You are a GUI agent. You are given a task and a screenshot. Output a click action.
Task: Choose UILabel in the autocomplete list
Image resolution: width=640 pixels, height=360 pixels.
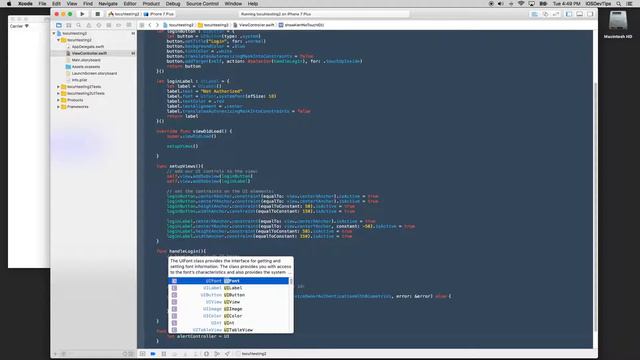229,288
